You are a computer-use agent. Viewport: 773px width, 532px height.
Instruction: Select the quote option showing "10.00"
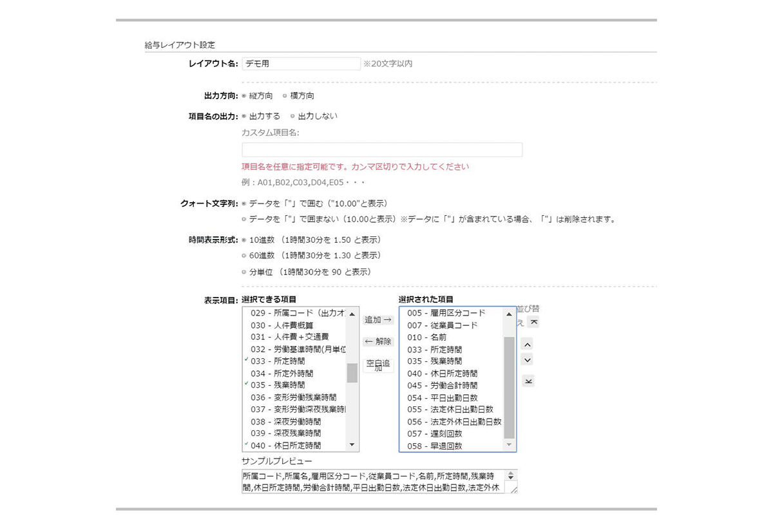click(244, 204)
